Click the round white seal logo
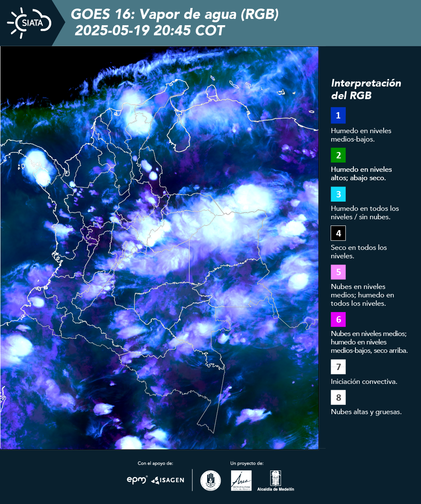 (210, 480)
